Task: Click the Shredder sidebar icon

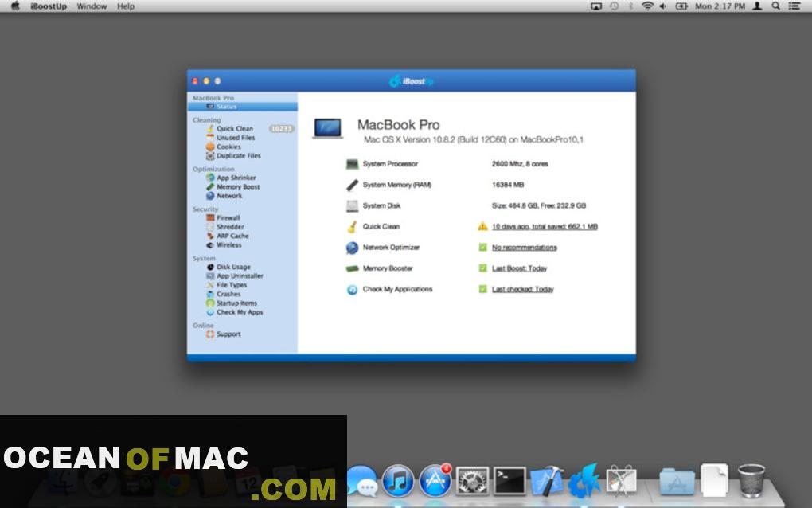Action: [x=210, y=227]
